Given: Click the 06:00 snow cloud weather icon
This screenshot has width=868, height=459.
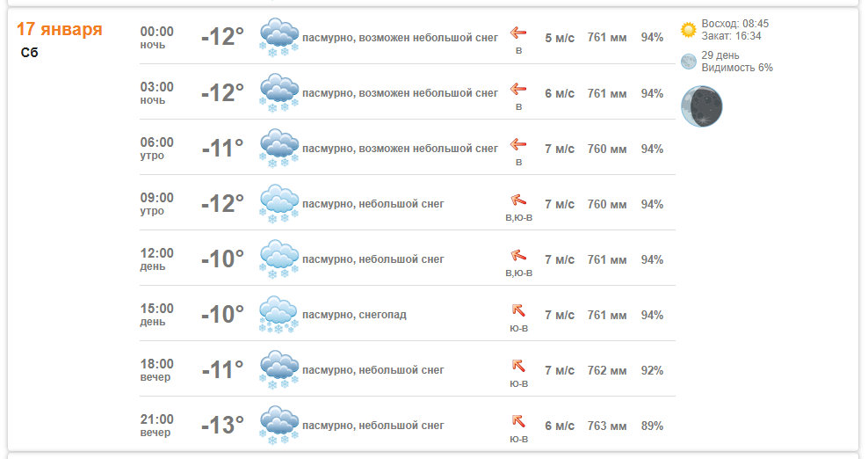Looking at the screenshot, I should point(279,148).
